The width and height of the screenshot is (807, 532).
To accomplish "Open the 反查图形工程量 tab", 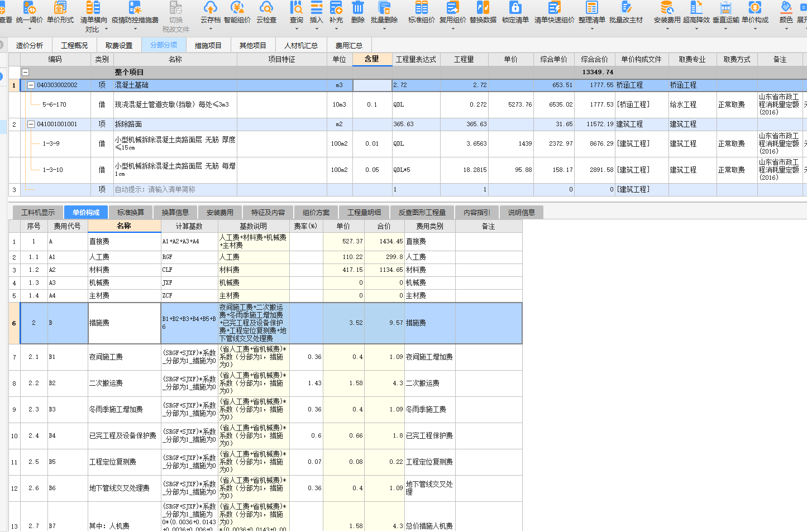I will (x=422, y=213).
